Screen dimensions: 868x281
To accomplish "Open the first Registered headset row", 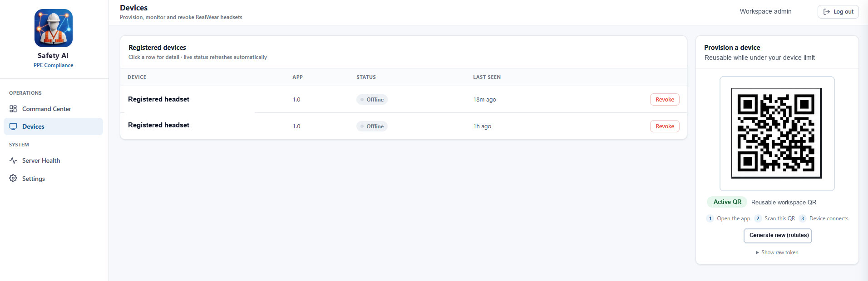I will click(x=403, y=99).
